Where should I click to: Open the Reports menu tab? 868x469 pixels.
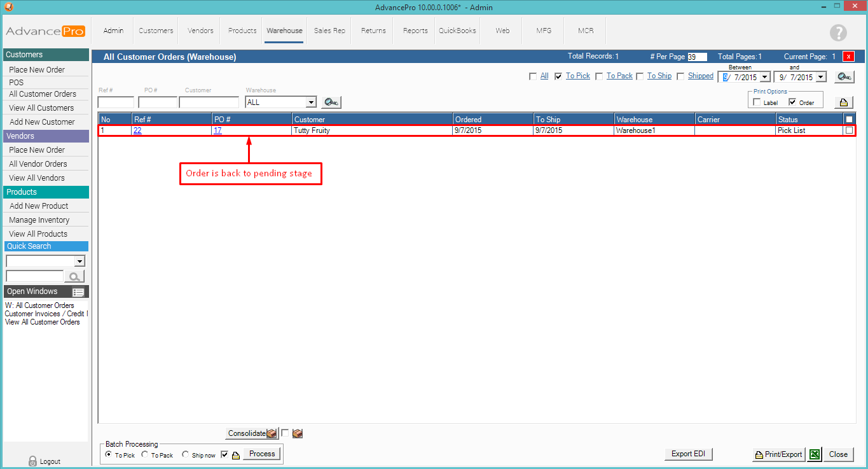pos(415,31)
